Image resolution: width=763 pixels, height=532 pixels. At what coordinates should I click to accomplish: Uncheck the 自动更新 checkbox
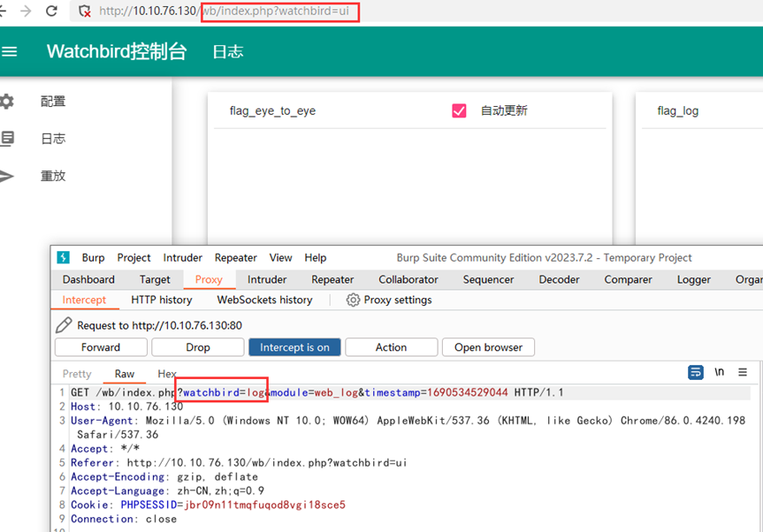click(x=459, y=110)
